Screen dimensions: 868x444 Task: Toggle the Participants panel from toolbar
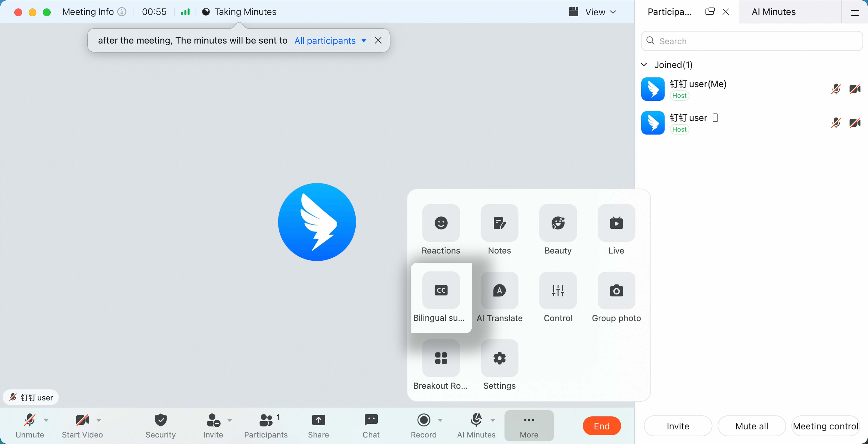(x=266, y=426)
